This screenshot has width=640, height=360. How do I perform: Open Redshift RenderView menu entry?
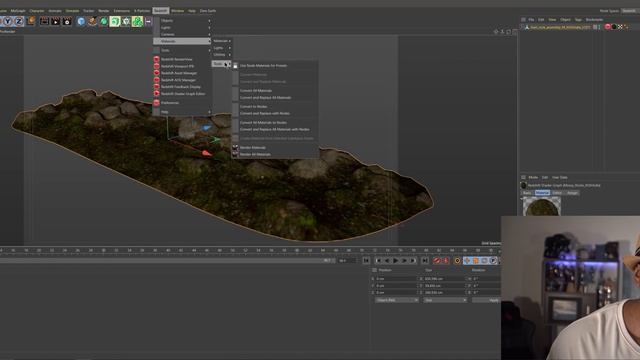182,59
